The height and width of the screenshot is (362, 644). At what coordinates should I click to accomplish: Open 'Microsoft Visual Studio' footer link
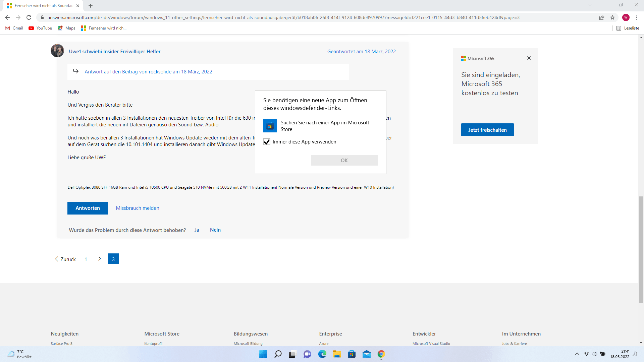pos(431,344)
